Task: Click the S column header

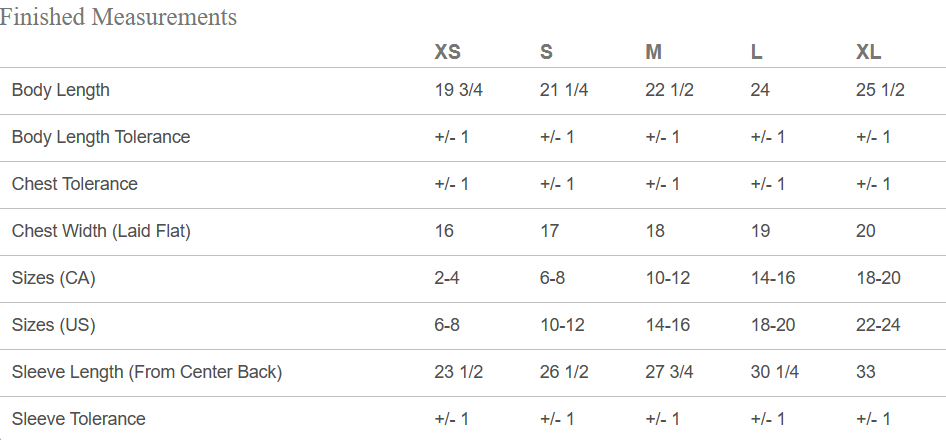Action: pyautogui.click(x=546, y=52)
